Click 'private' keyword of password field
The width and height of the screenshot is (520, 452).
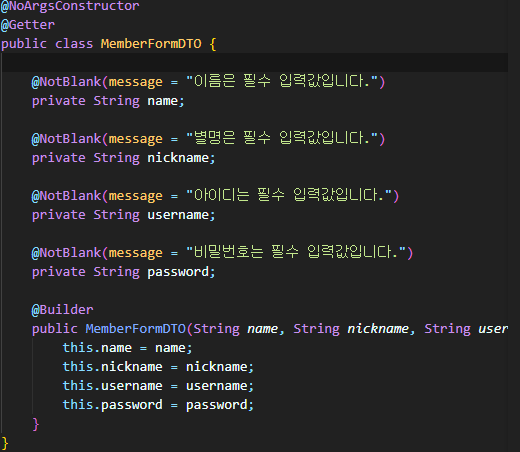[x=59, y=272]
